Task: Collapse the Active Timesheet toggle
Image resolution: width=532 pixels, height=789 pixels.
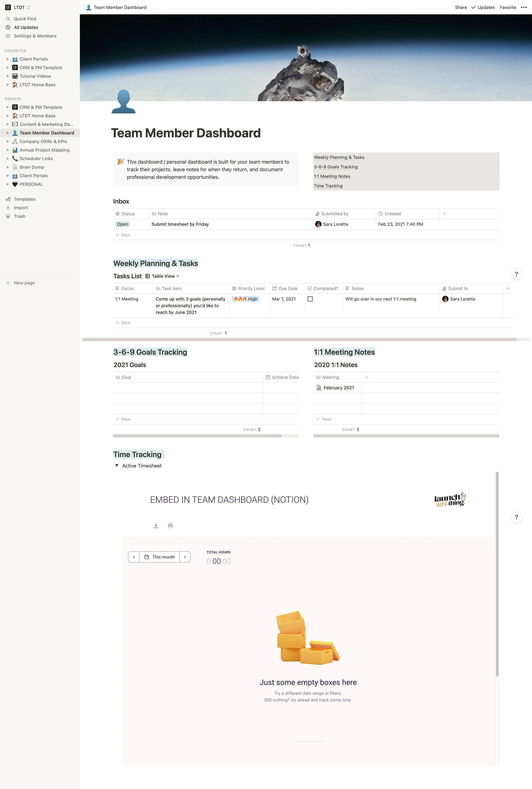Action: click(117, 466)
